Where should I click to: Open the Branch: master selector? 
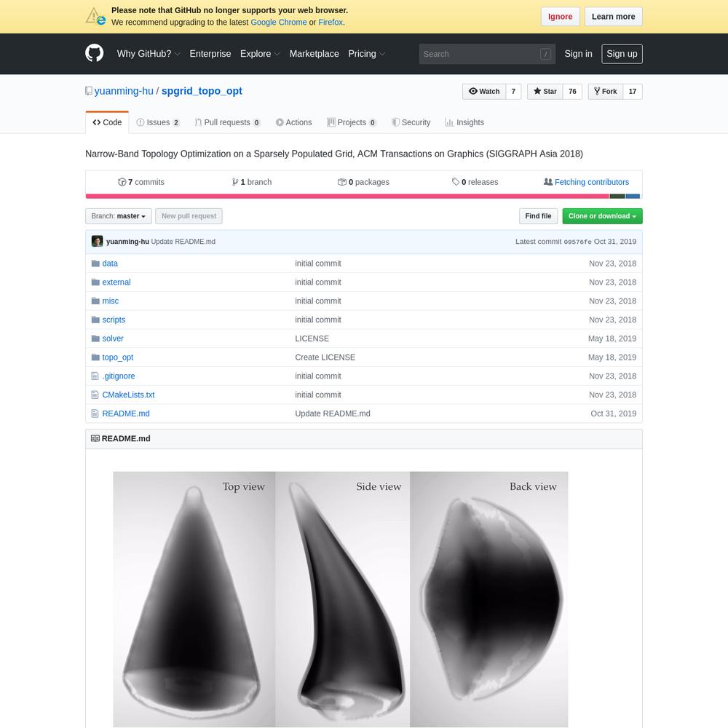(119, 216)
